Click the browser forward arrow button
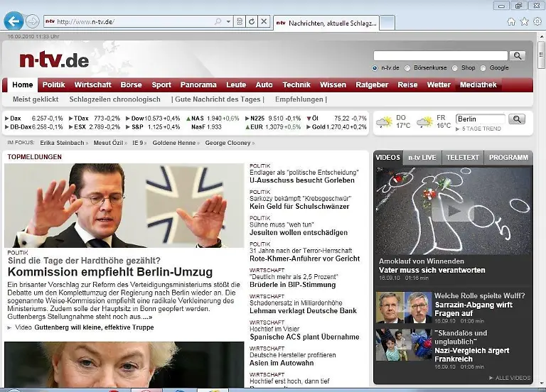The height and width of the screenshot is (392, 546). coord(33,21)
